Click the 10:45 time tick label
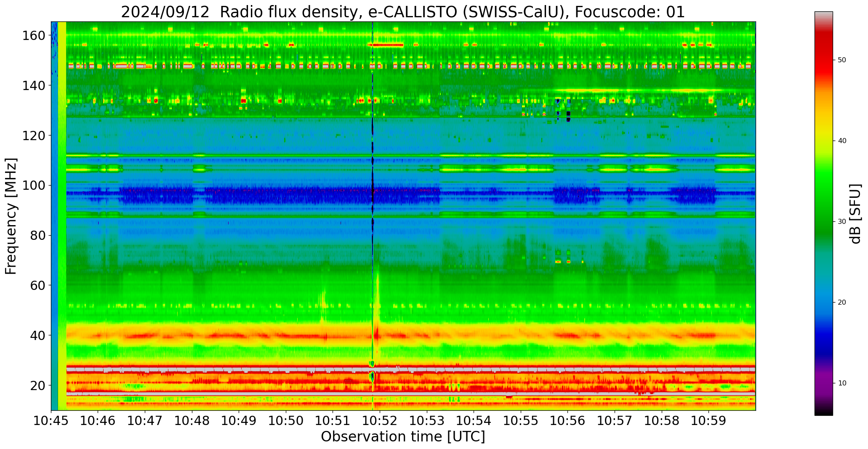The height and width of the screenshot is (449, 868). click(51, 420)
